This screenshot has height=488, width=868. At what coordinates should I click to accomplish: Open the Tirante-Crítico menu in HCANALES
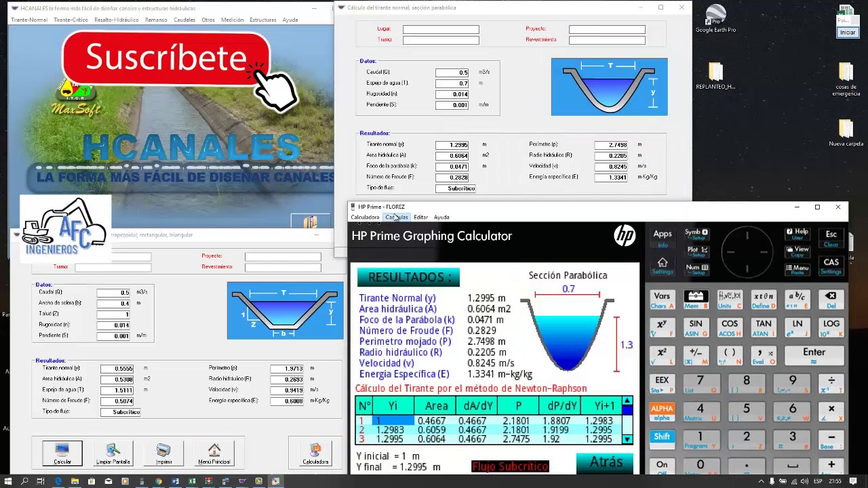coord(71,20)
